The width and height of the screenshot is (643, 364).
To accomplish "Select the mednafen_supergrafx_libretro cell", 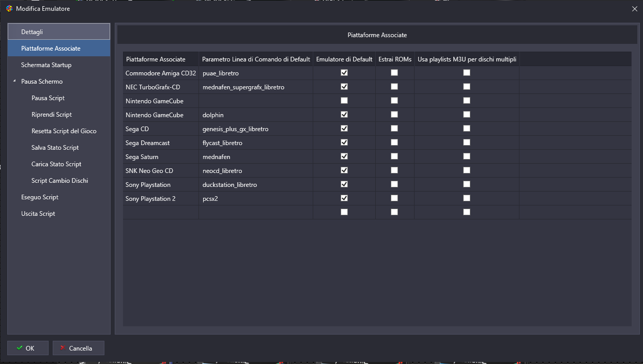I will (256, 87).
